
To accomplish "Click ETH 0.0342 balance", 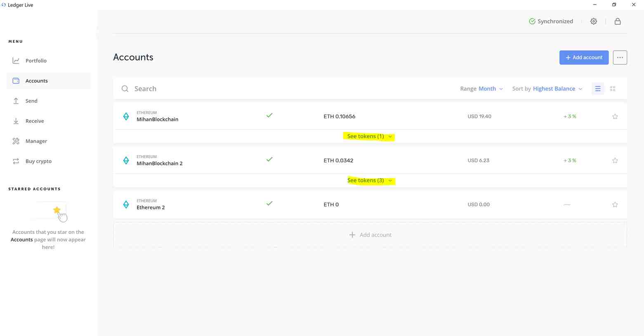I will coord(338,160).
